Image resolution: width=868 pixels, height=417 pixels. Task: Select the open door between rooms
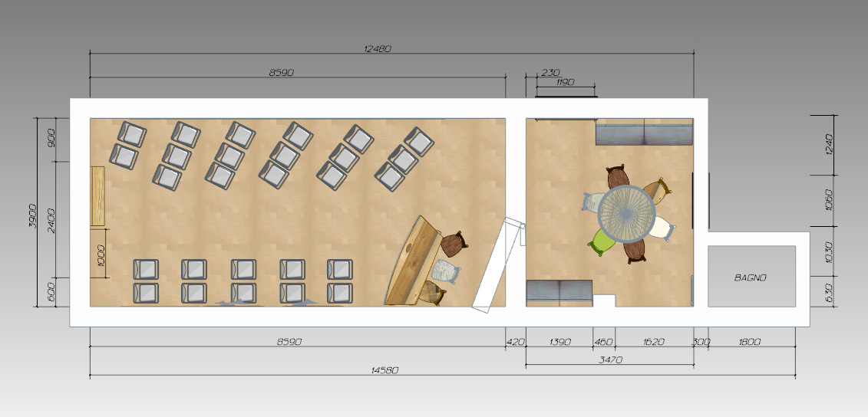498,265
